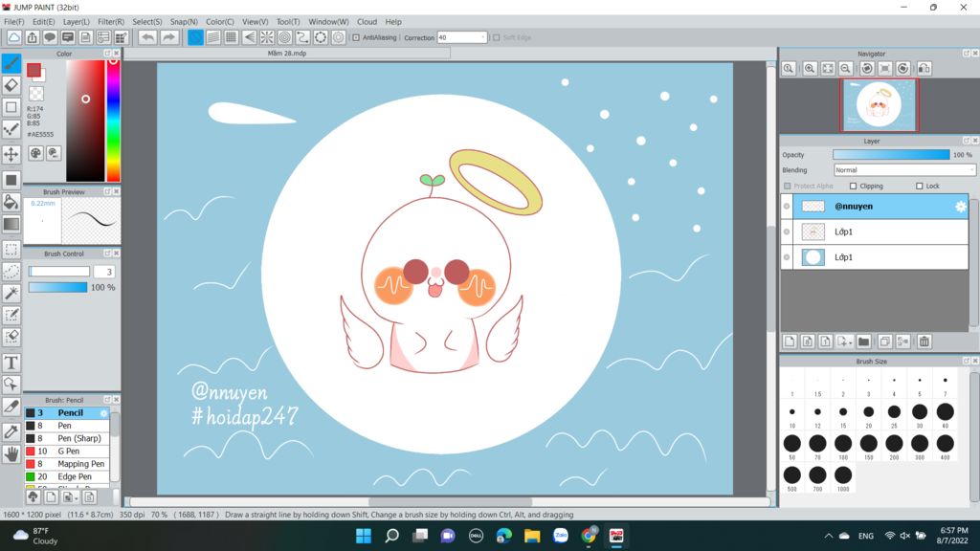The width and height of the screenshot is (980, 551).
Task: Select the Mapping Pen brush
Action: coord(67,464)
